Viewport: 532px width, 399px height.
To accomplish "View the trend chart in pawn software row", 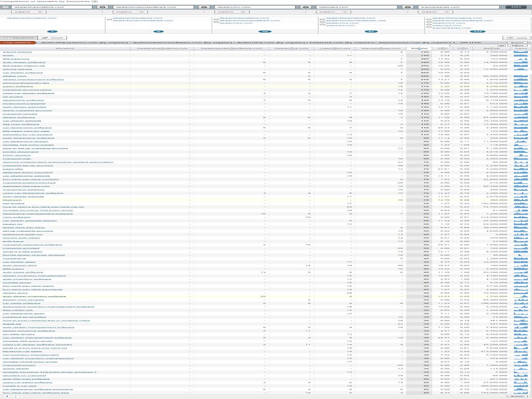I will tap(521, 86).
